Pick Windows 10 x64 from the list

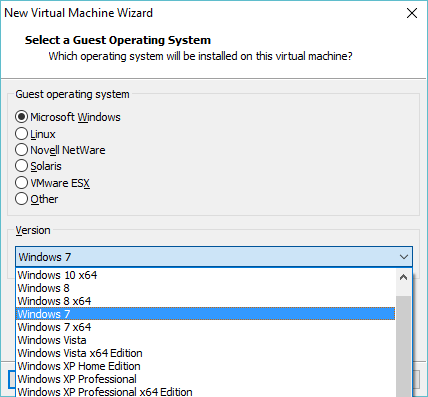tap(205, 275)
